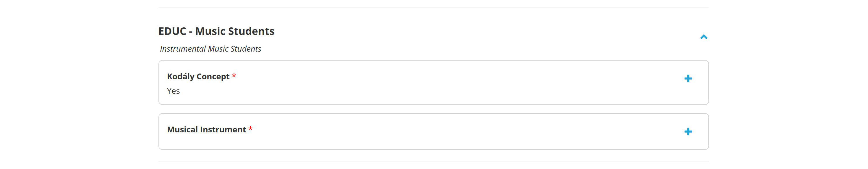Select the Yes value under Kodály Concept
The image size is (868, 169).
173,91
